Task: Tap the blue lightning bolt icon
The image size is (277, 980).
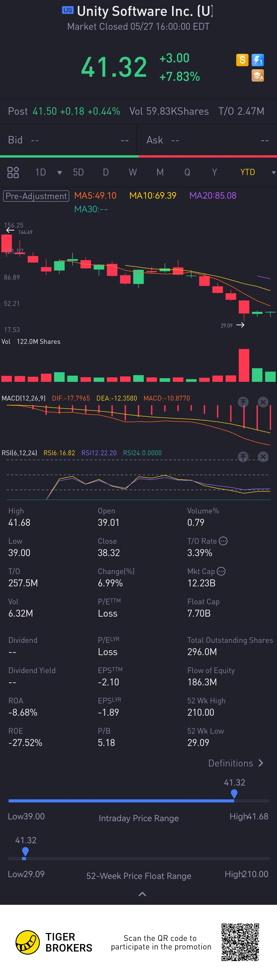Action: pyautogui.click(x=258, y=60)
